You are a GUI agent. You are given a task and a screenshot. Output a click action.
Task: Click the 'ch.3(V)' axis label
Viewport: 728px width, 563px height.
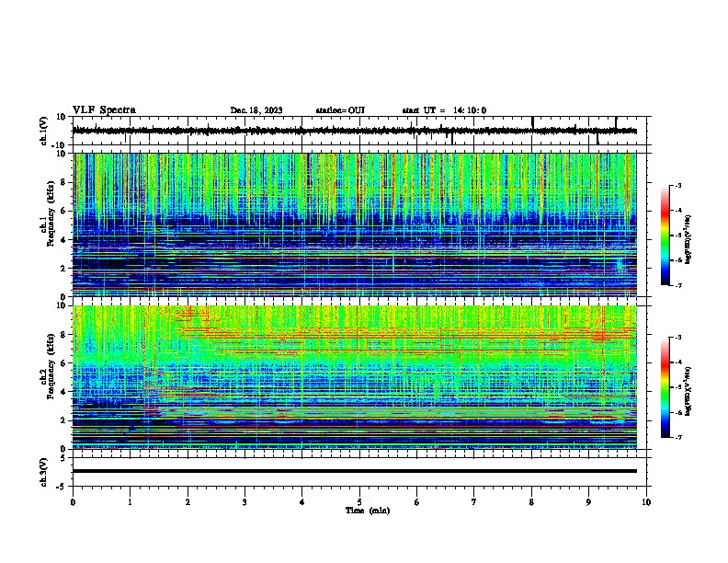[44, 472]
